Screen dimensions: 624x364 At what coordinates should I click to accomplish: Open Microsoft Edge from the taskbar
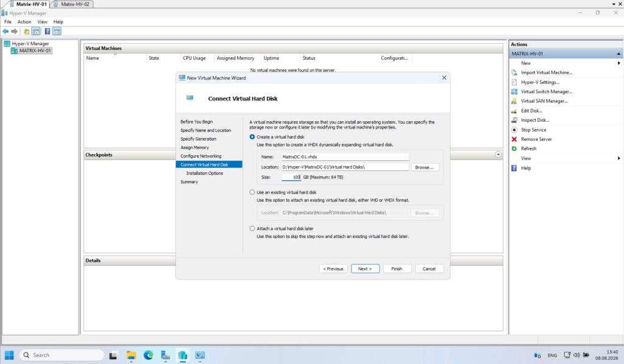[x=148, y=355]
